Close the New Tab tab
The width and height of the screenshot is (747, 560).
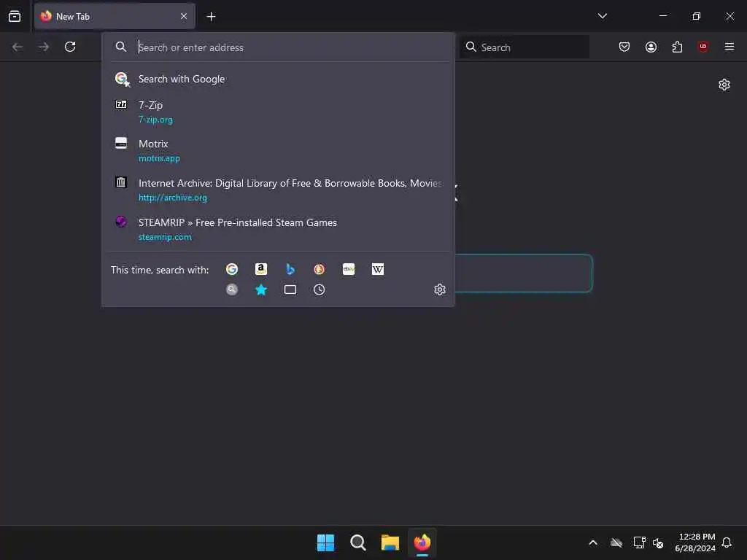pyautogui.click(x=183, y=16)
